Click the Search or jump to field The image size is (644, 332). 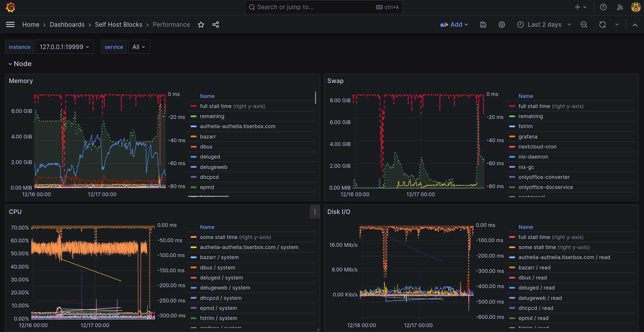(x=323, y=7)
